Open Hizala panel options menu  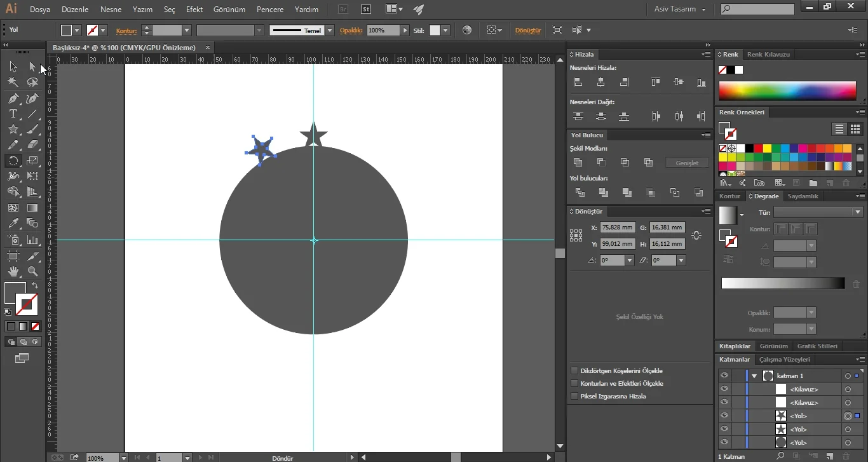[x=706, y=55]
